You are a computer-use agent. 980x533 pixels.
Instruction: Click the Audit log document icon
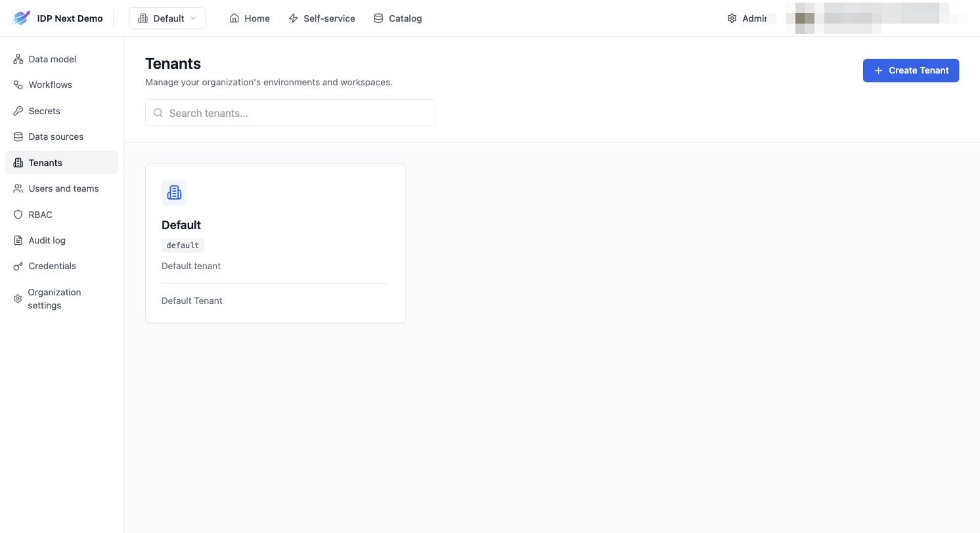(x=18, y=240)
